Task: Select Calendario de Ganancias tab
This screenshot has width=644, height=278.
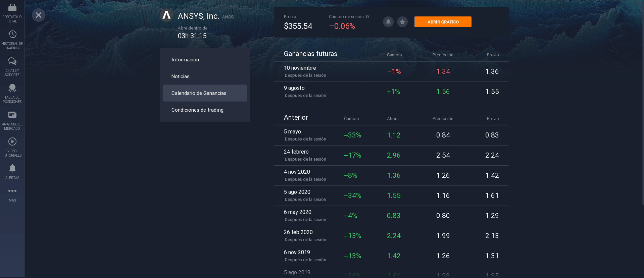Action: click(205, 93)
